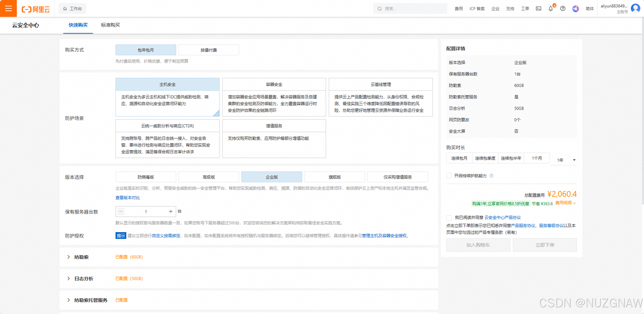This screenshot has height=314, width=644.
Task: Open the 工单 menu
Action: point(525,9)
